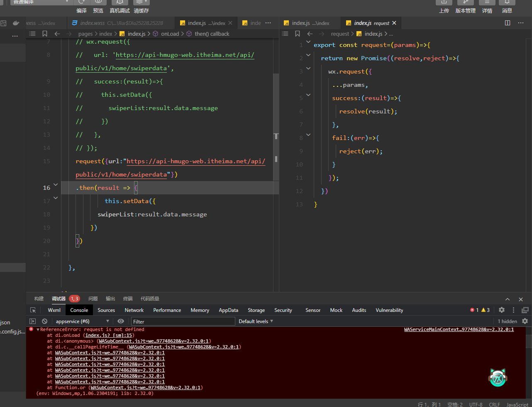Click the Docker whale icon in sidebar
This screenshot has height=407, width=532.
click(x=16, y=23)
